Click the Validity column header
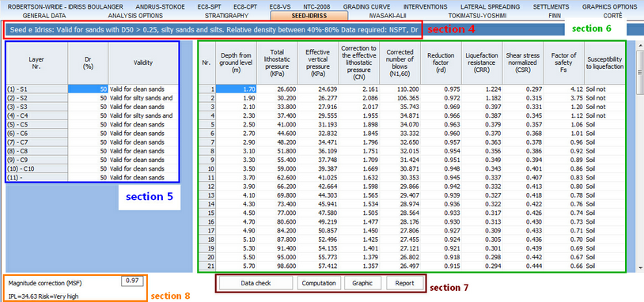This screenshot has width=644, height=302. [143, 62]
